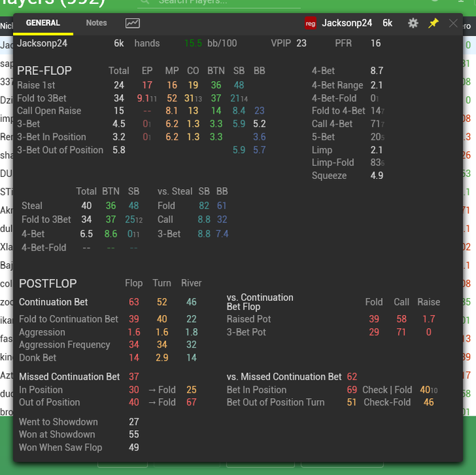The width and height of the screenshot is (476, 475).
Task: Open the graph chart icon tab
Action: (x=133, y=23)
